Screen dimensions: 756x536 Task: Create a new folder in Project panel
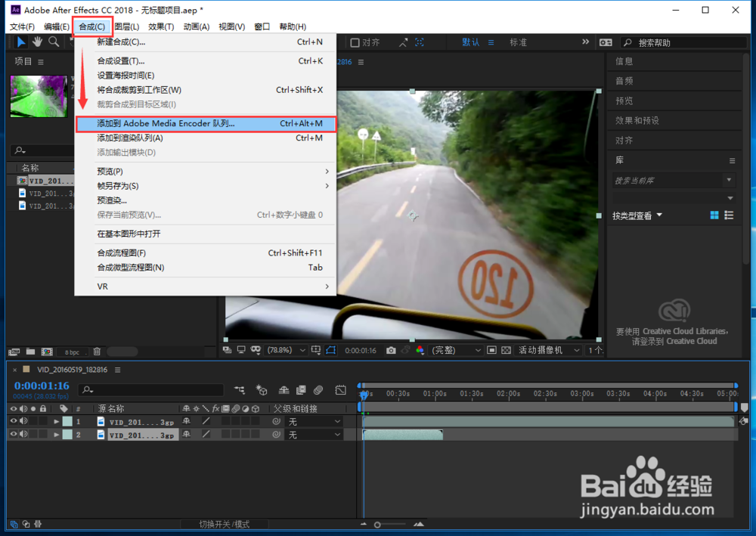(30, 352)
